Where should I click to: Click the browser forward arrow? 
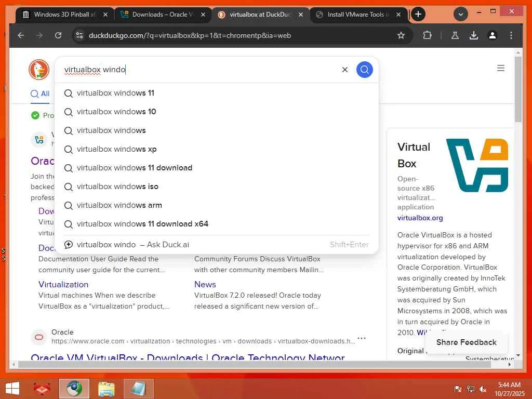(x=39, y=35)
